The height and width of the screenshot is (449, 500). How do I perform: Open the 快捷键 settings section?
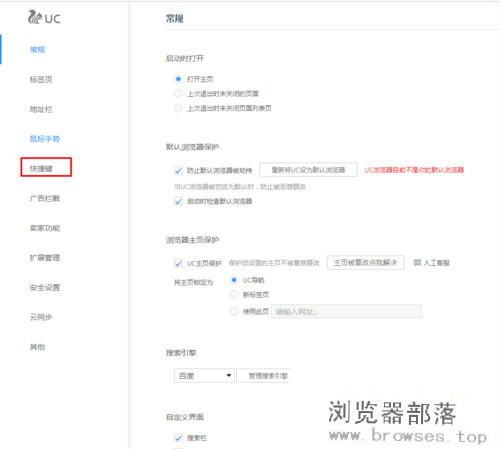(x=41, y=168)
